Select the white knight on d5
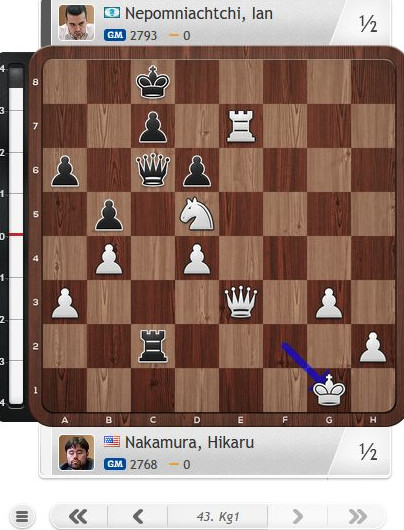This screenshot has height=530, width=404. click(197, 214)
